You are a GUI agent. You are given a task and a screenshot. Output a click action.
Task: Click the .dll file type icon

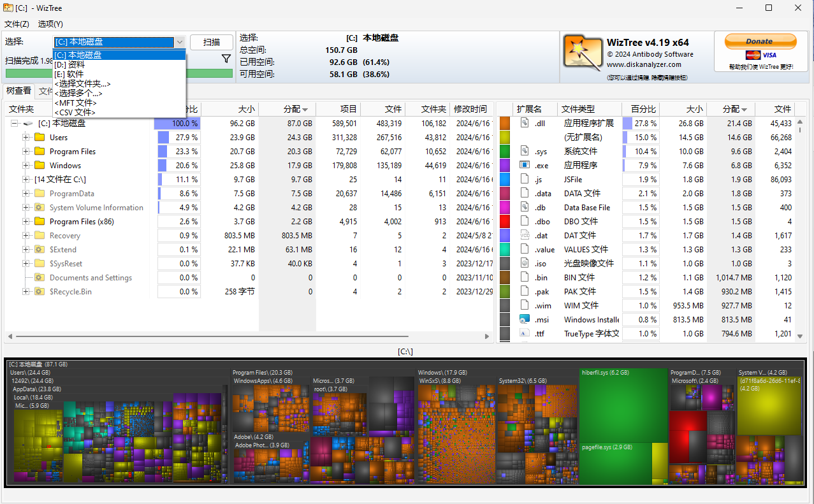525,124
